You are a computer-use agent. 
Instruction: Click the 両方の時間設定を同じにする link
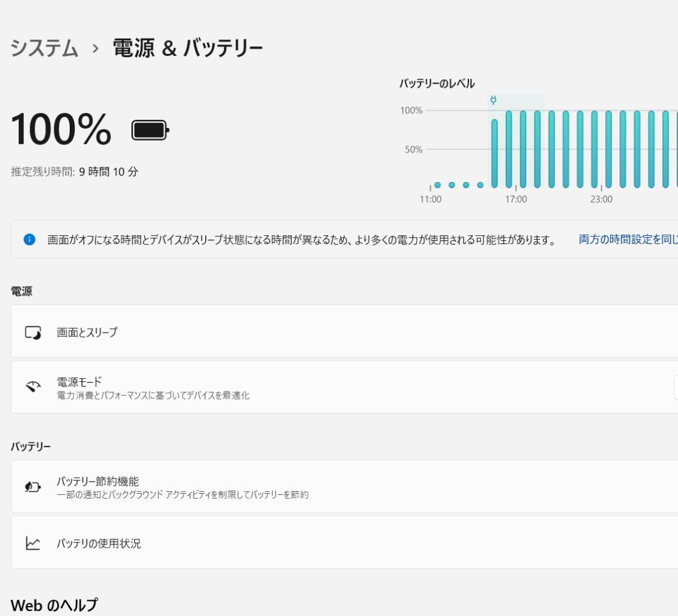click(627, 239)
